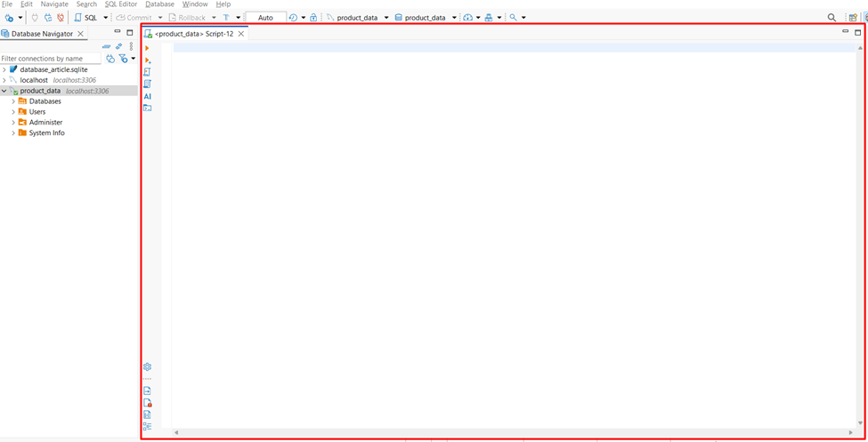Click the schema diagram icon in toolbar
Viewport: 868px width, 442px height.
488,18
